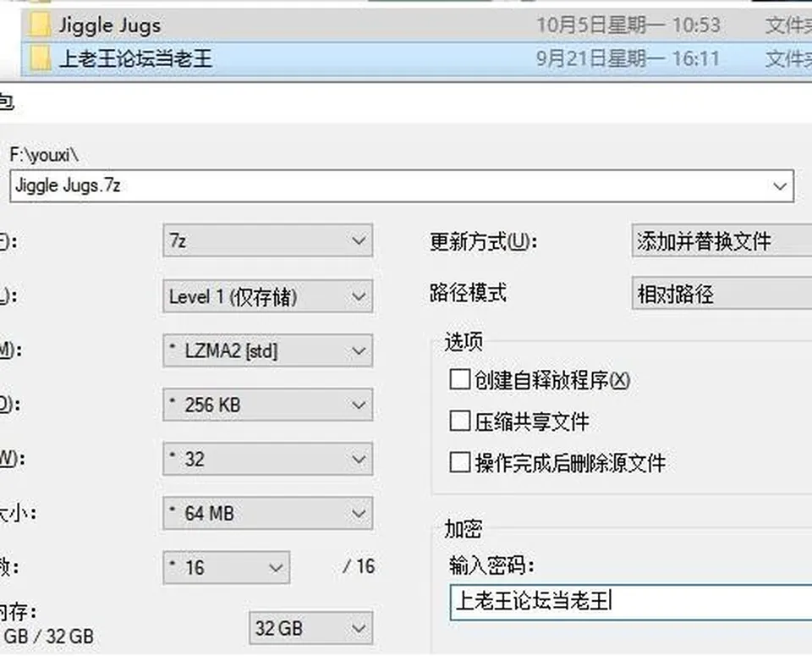The height and width of the screenshot is (656, 812).
Task: Click the 路径模式 label
Action: 468,293
